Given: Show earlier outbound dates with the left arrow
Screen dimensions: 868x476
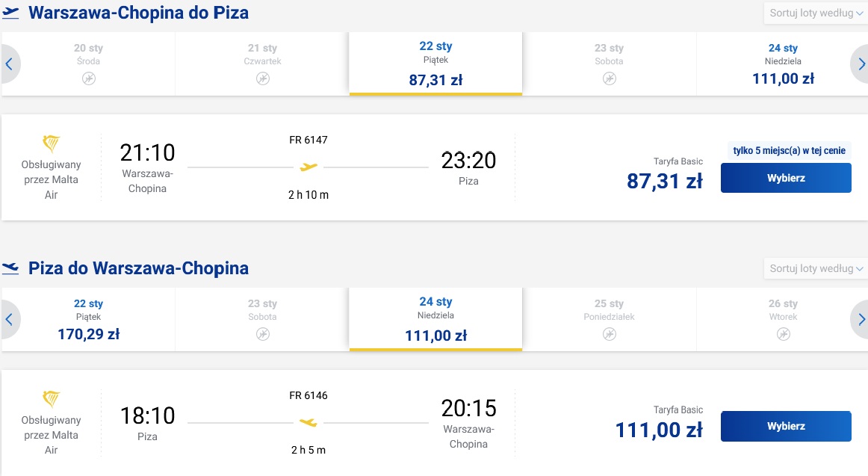Looking at the screenshot, I should click(10, 64).
